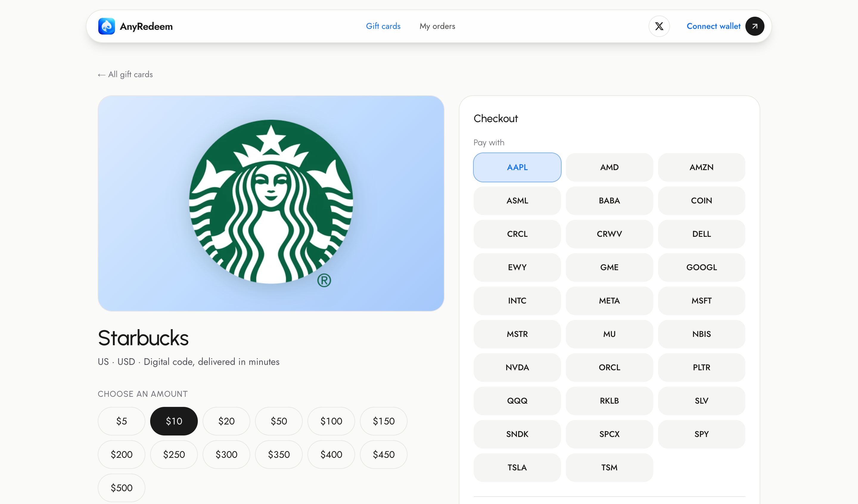Select TSLA as payment token
The width and height of the screenshot is (858, 504).
[517, 468]
